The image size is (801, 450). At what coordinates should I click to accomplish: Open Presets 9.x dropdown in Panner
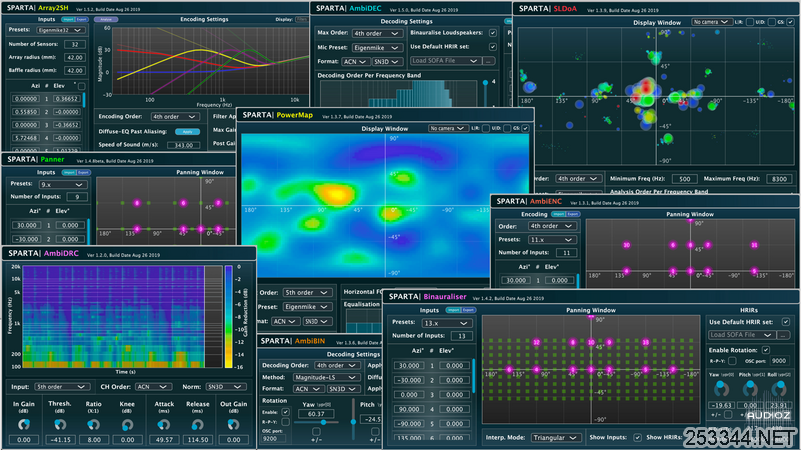[x=62, y=184]
